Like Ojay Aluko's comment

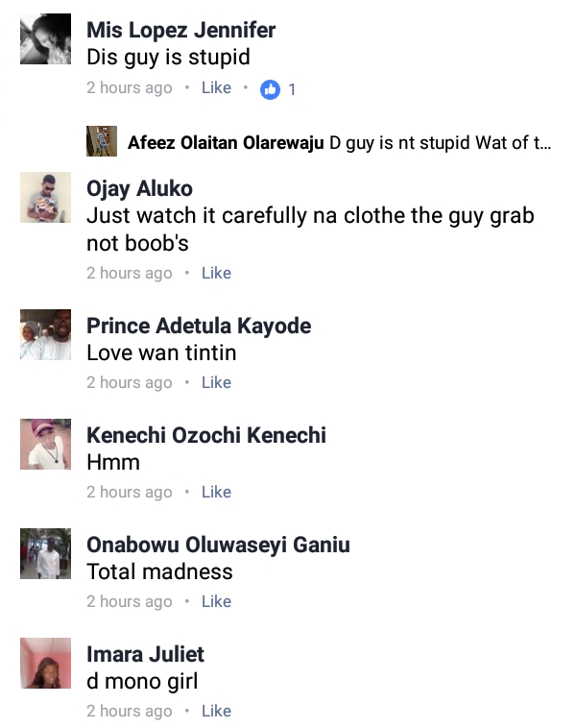(x=216, y=273)
